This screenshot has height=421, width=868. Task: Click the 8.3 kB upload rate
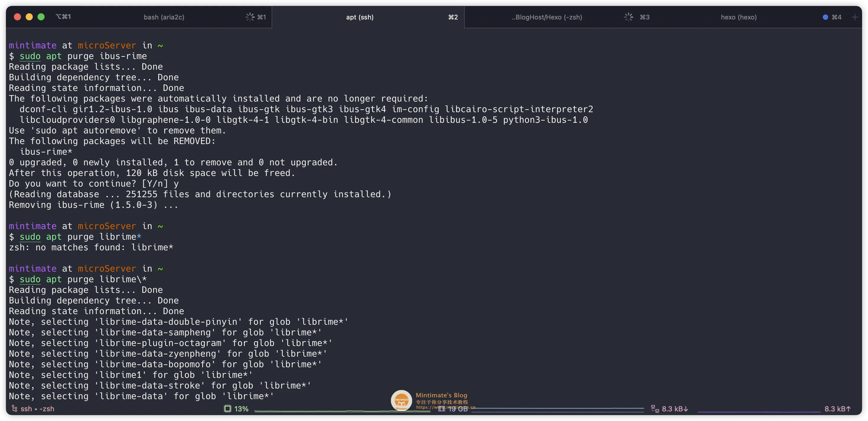pos(837,409)
